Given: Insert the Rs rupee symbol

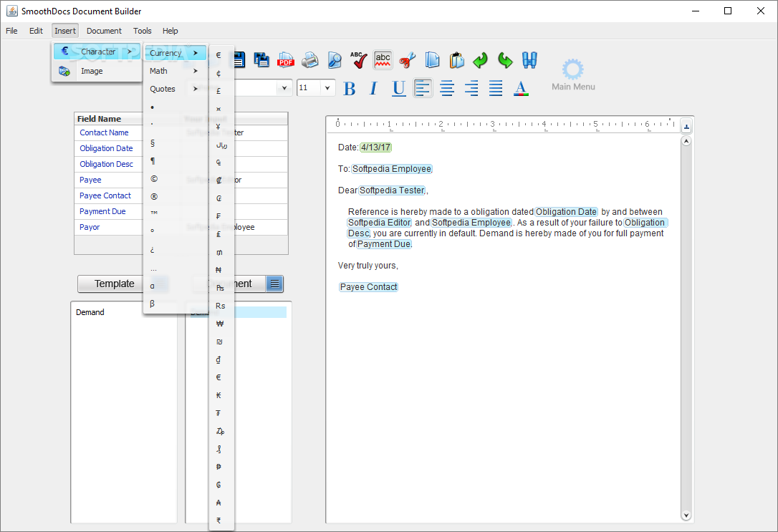Looking at the screenshot, I should click(x=221, y=306).
